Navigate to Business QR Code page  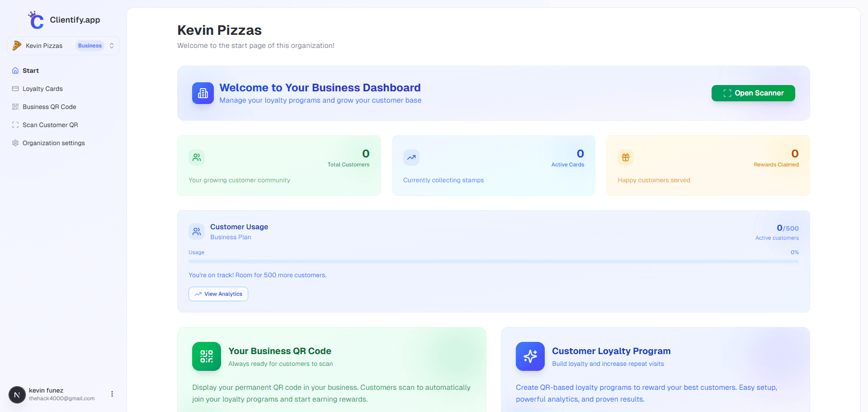tap(49, 107)
